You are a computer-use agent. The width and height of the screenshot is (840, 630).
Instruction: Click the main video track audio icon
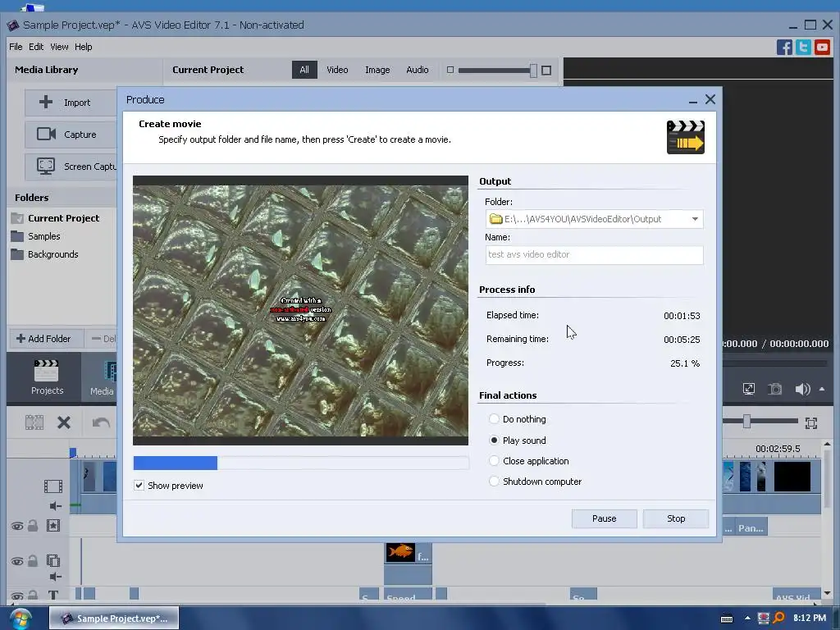point(55,505)
